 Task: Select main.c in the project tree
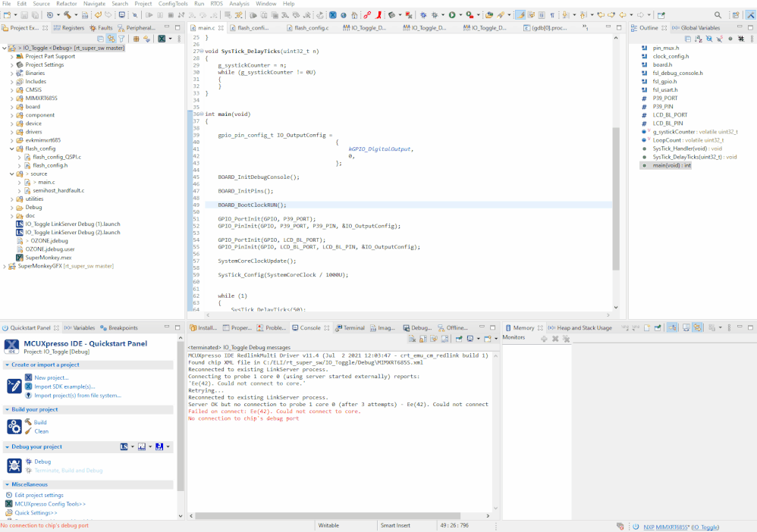point(46,182)
